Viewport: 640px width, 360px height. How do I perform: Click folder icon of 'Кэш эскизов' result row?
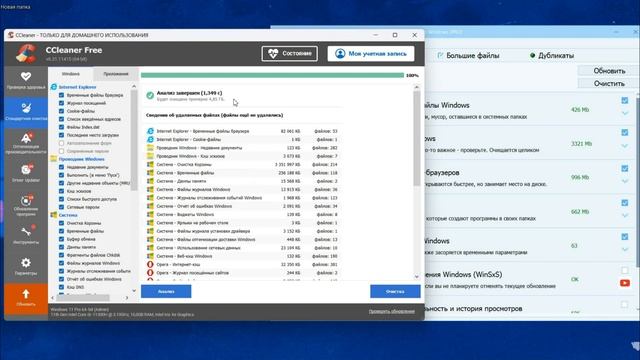pos(150,156)
